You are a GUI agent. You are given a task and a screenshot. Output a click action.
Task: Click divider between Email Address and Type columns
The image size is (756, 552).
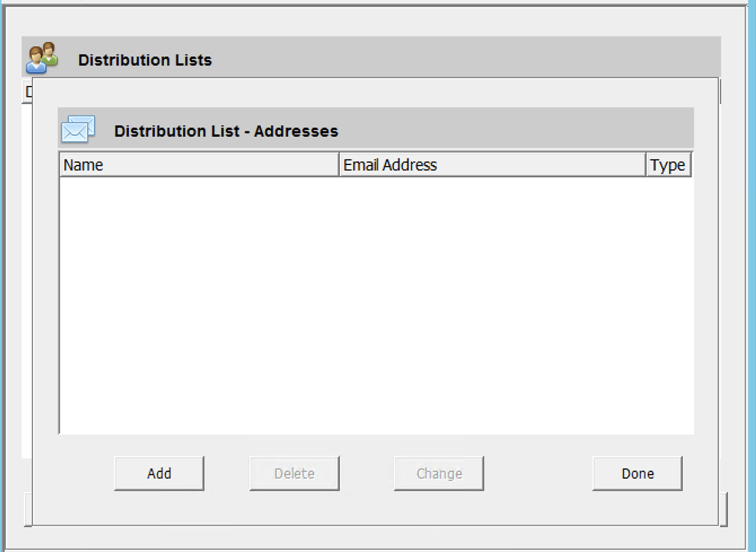tap(646, 165)
